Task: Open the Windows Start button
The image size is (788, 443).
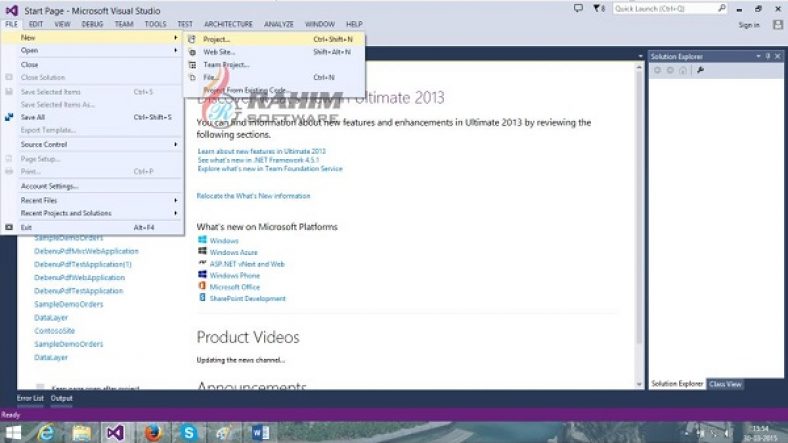Action: pos(13,433)
